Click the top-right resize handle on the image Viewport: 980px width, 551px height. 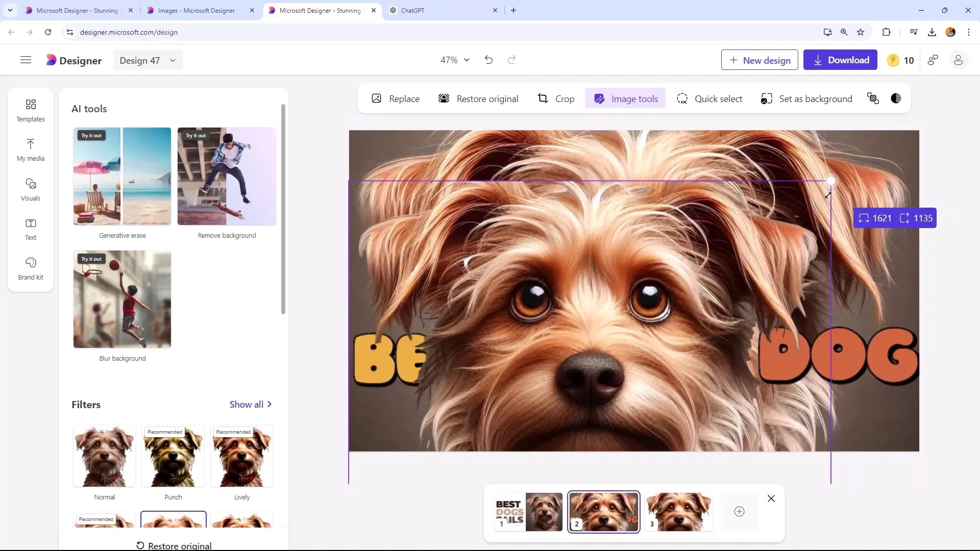[831, 181]
